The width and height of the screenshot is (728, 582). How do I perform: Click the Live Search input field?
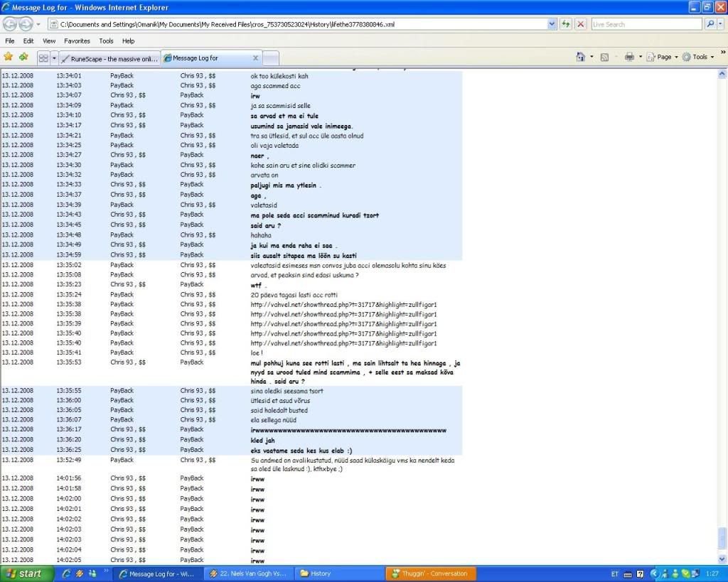pyautogui.click(x=646, y=24)
